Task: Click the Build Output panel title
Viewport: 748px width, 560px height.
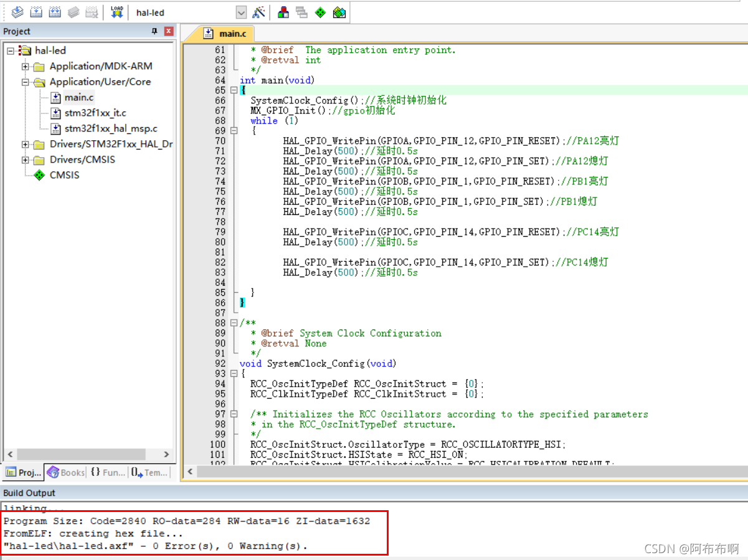Action: point(29,493)
